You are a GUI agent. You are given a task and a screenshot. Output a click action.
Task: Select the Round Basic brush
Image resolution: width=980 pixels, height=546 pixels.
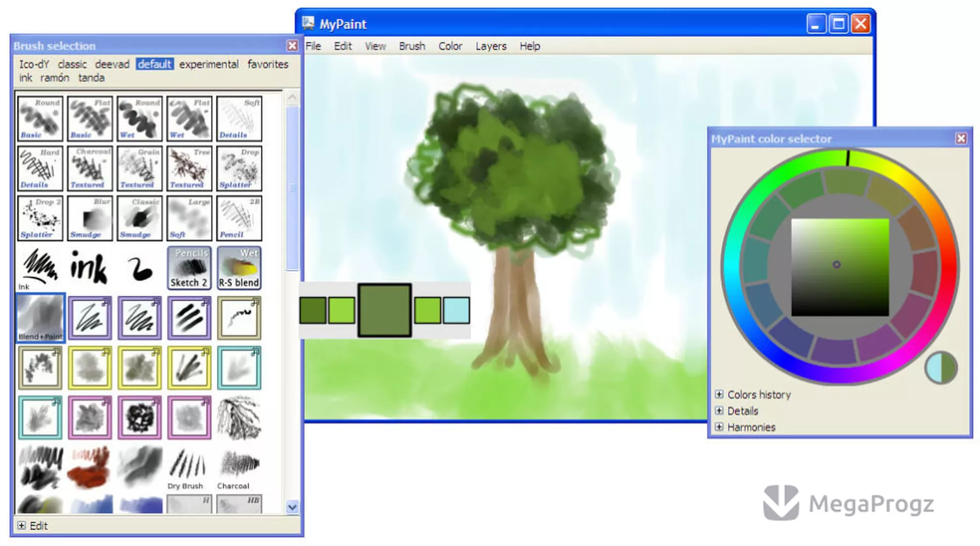tap(40, 118)
